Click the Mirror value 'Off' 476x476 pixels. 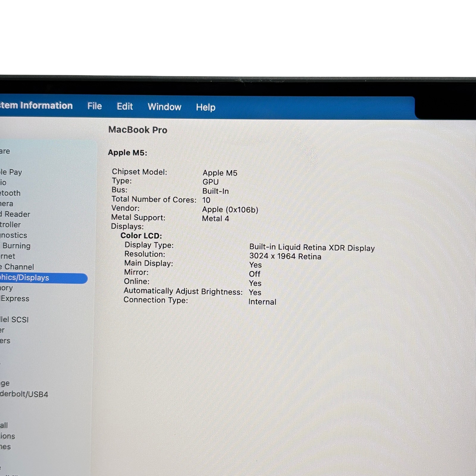click(254, 274)
